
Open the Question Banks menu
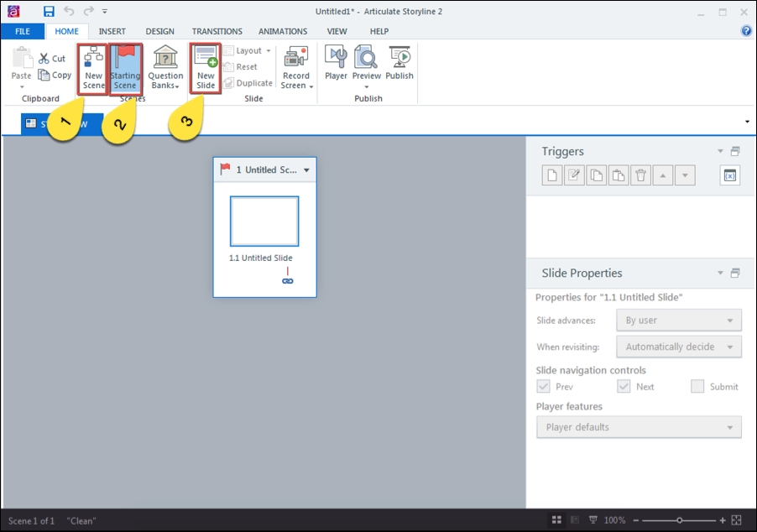coord(165,68)
